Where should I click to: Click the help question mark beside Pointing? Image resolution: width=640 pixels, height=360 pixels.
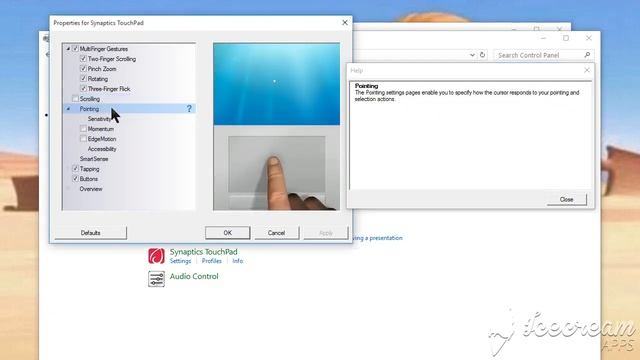[x=189, y=109]
